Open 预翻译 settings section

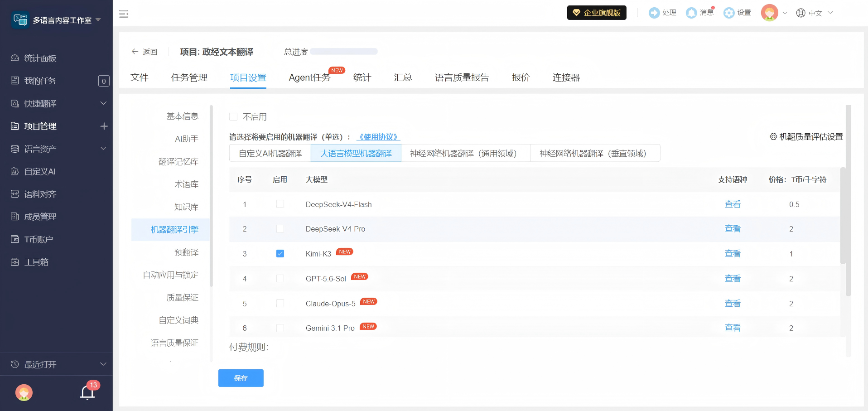point(187,252)
